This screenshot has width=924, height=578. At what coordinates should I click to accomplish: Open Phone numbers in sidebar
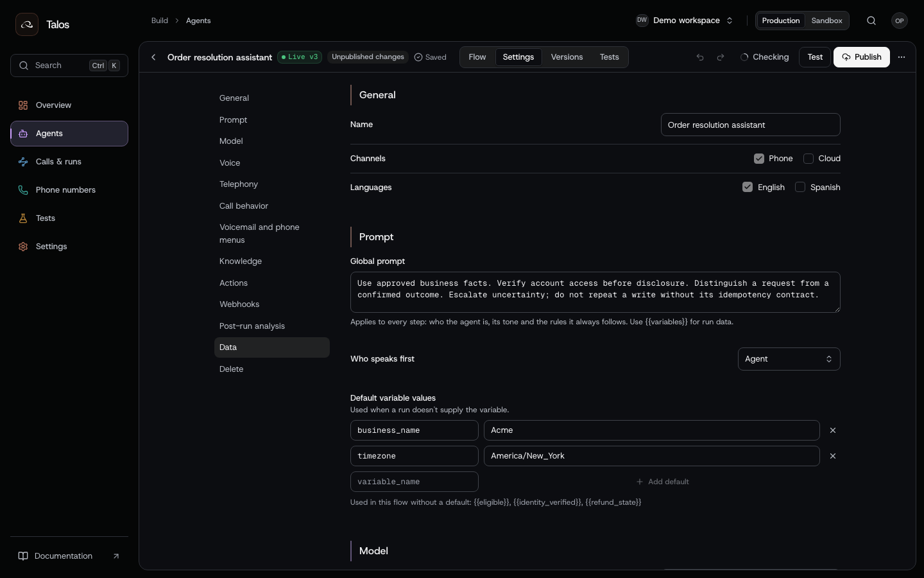(x=69, y=190)
